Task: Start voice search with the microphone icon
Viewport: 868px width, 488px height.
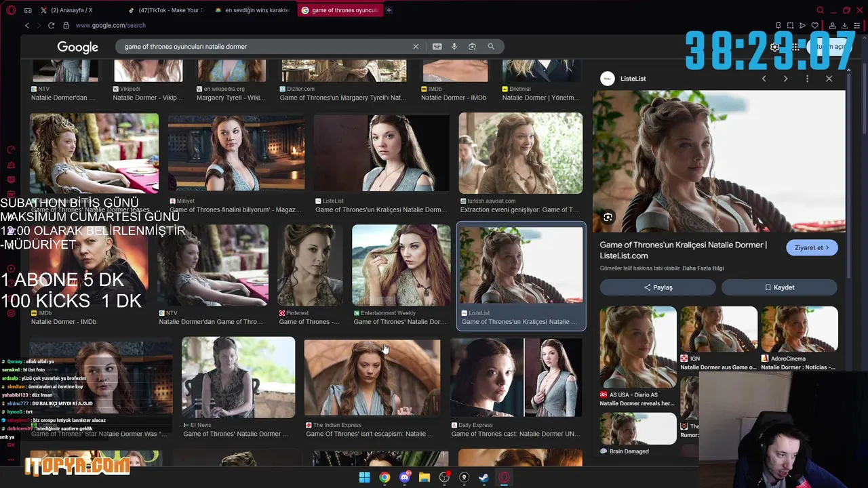Action: (x=454, y=47)
